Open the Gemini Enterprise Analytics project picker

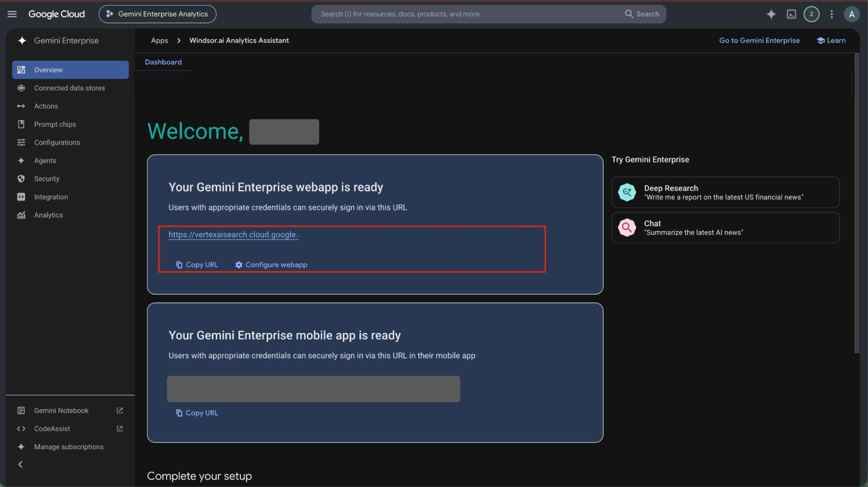pos(157,14)
